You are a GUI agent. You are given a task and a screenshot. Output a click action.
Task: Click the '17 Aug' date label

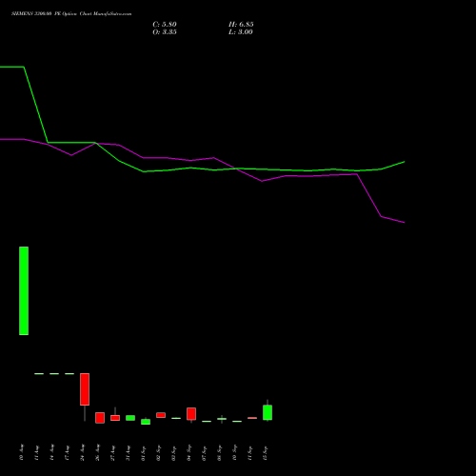tap(67, 453)
